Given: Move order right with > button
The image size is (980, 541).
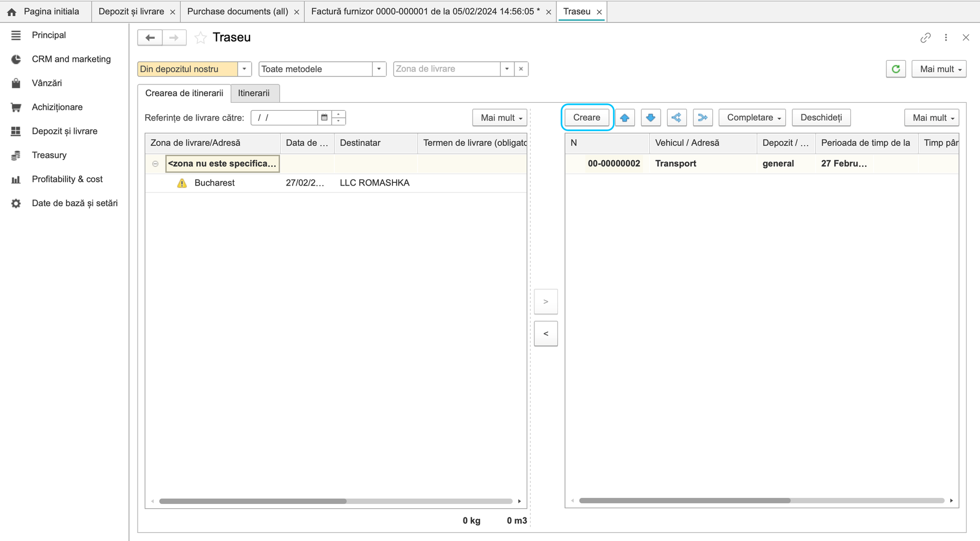Looking at the screenshot, I should click(x=546, y=302).
